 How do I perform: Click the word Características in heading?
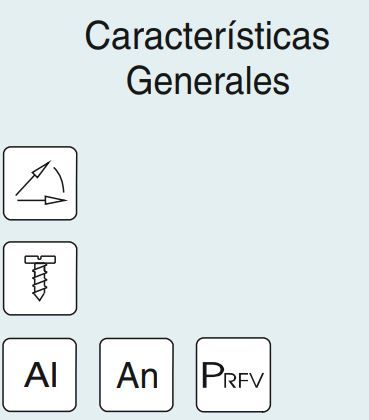[x=207, y=36]
